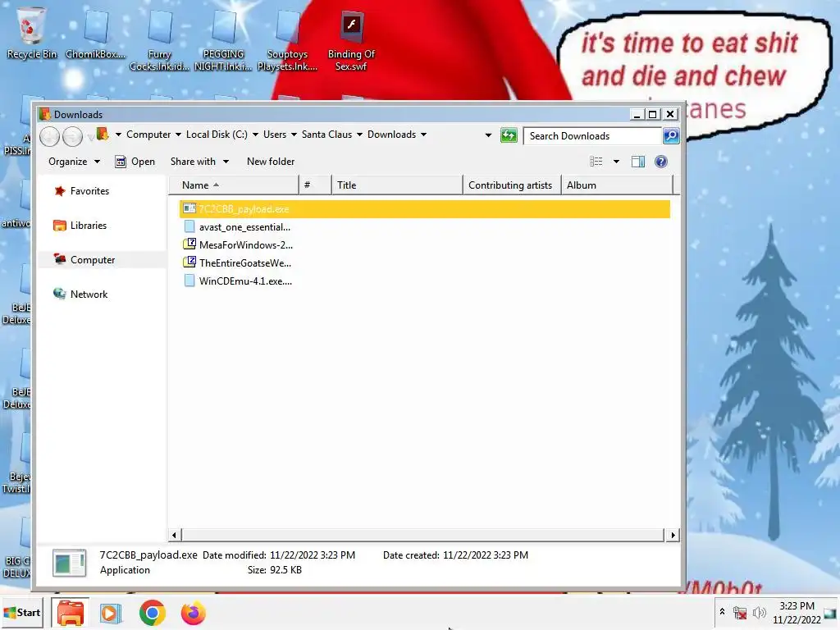Click the New folder button

271,162
